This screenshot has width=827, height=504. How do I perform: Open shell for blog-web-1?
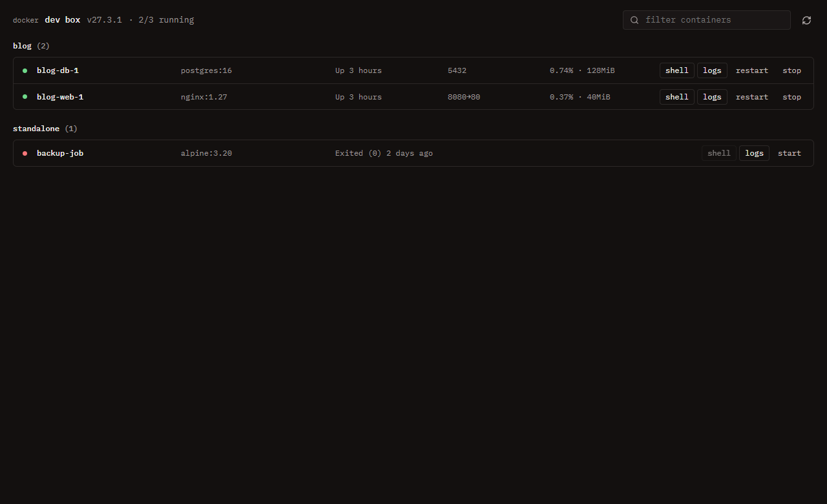677,97
